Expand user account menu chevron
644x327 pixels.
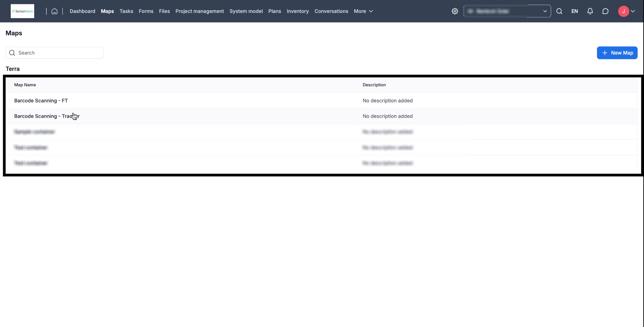[x=633, y=11]
